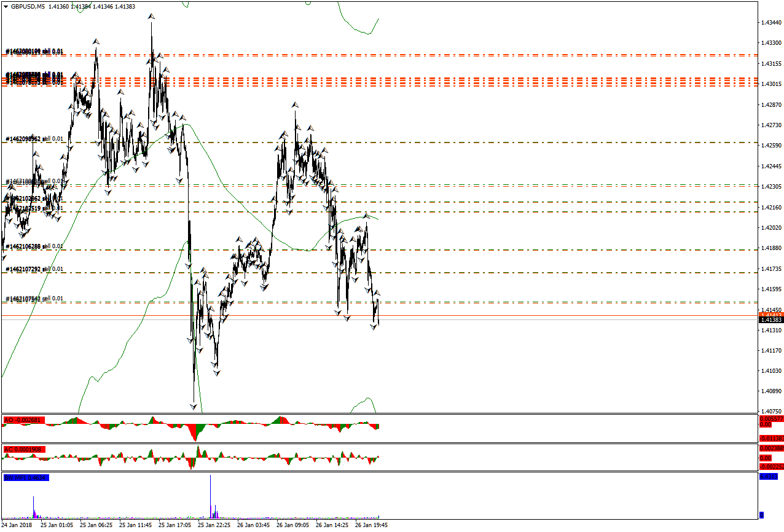
Task: Click the GBPUSD,M5 chart title text
Action: click(x=28, y=6)
